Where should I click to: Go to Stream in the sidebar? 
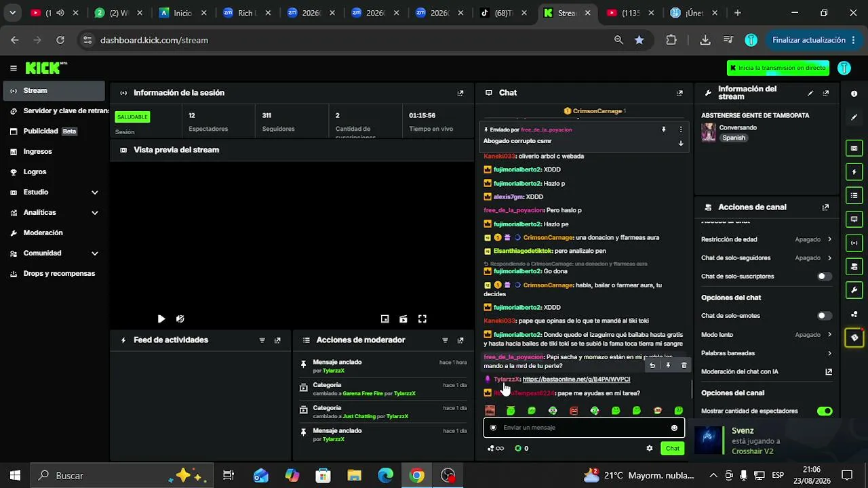pos(54,91)
